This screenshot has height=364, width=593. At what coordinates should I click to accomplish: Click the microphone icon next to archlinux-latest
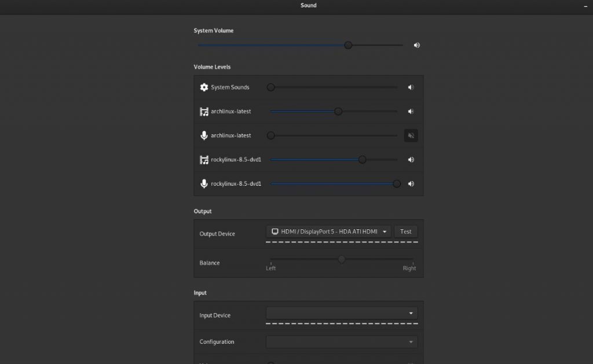coord(204,135)
